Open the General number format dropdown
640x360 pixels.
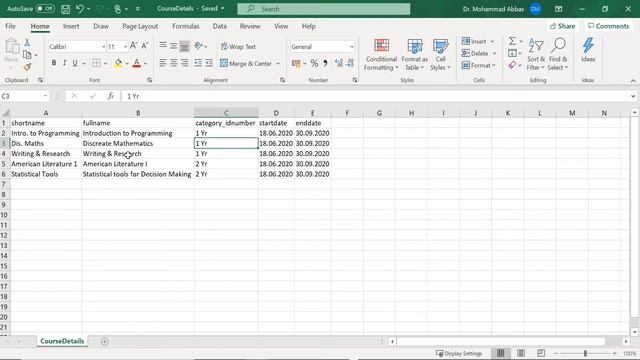[x=351, y=47]
